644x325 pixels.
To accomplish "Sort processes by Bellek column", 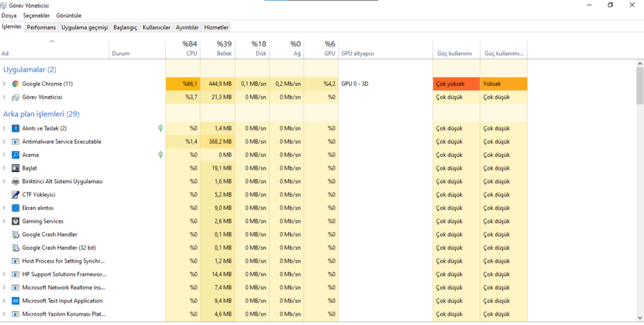I will pos(218,49).
